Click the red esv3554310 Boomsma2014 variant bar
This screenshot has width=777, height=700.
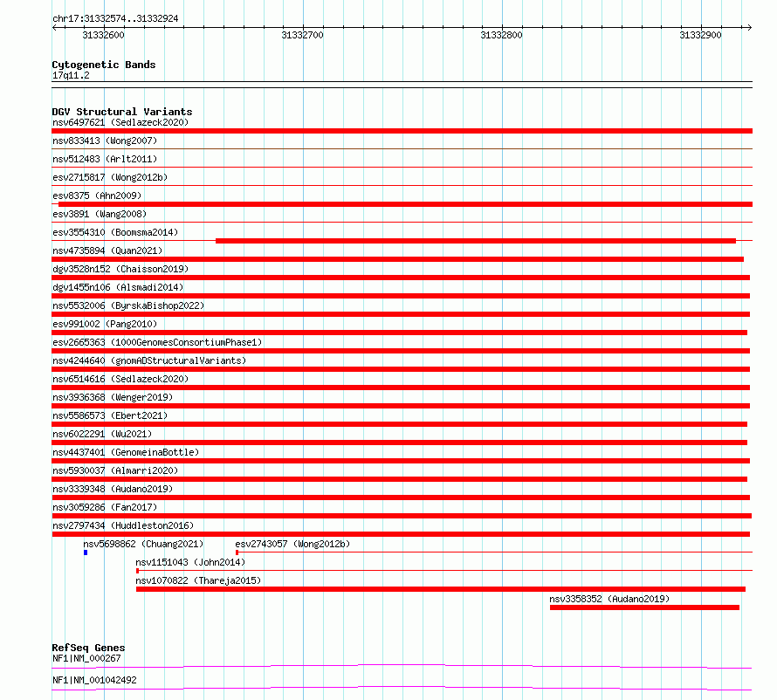pyautogui.click(x=476, y=241)
